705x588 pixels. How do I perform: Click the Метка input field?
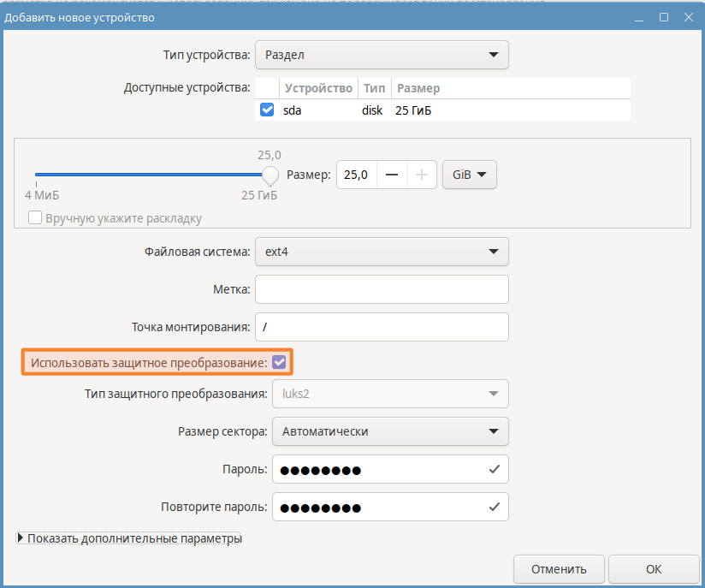tap(382, 289)
